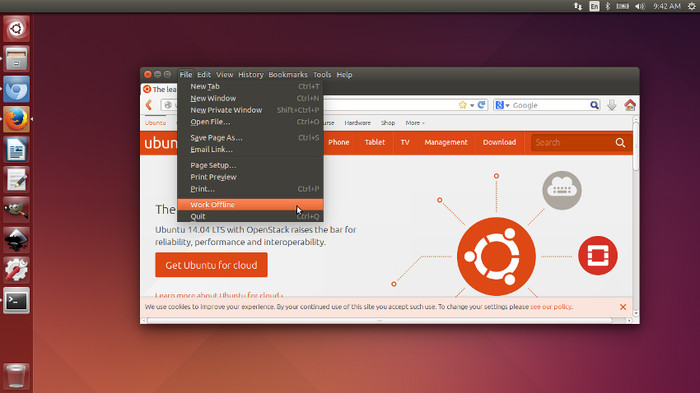Image resolution: width=700 pixels, height=393 pixels.
Task: Open the Tools menu
Action: tap(322, 75)
